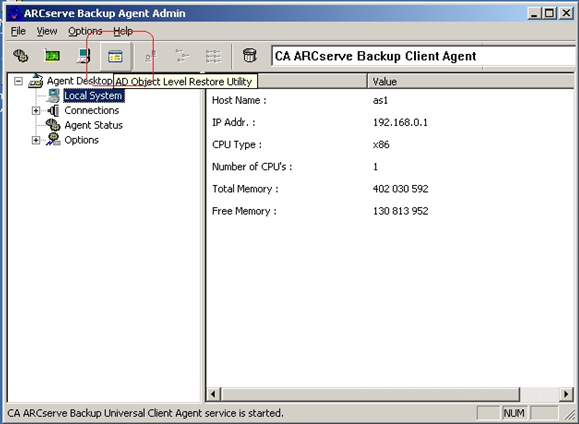Click the Connections plug icon in tree
The image size is (579, 424).
53,110
